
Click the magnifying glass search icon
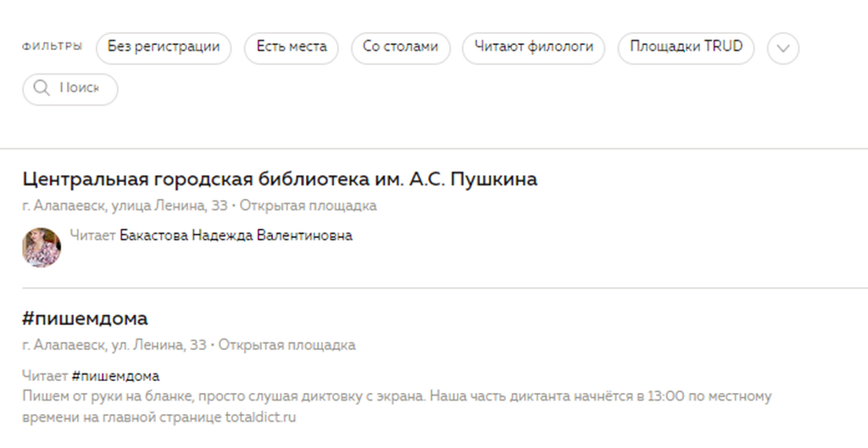tap(40, 89)
